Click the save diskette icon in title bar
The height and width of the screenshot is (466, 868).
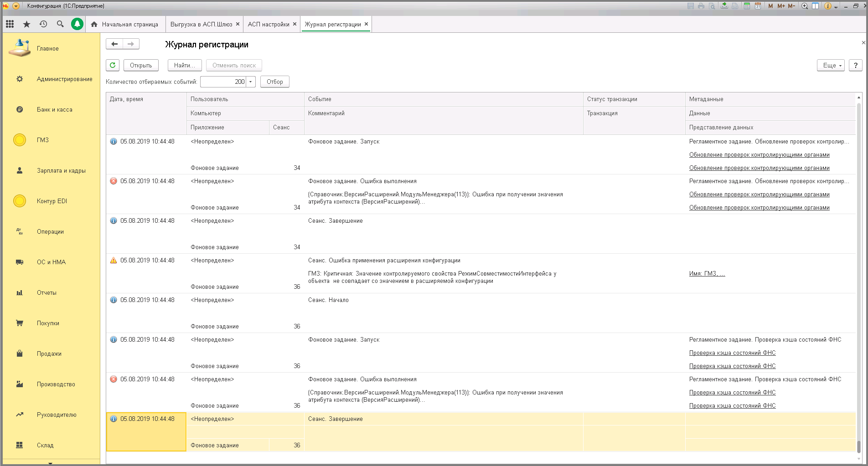click(691, 6)
